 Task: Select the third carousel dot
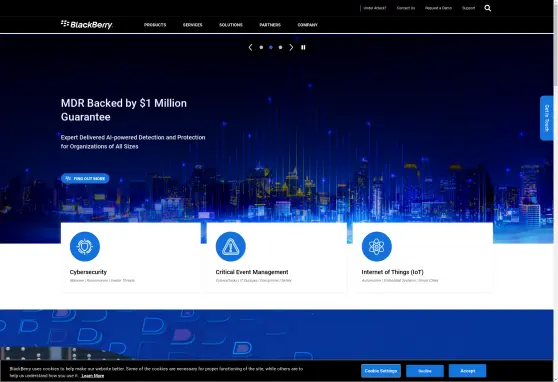point(280,47)
